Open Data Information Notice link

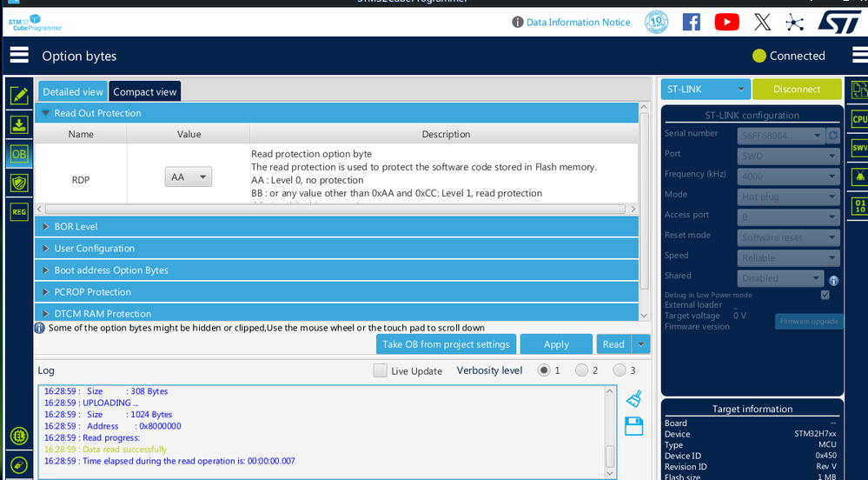(x=578, y=22)
